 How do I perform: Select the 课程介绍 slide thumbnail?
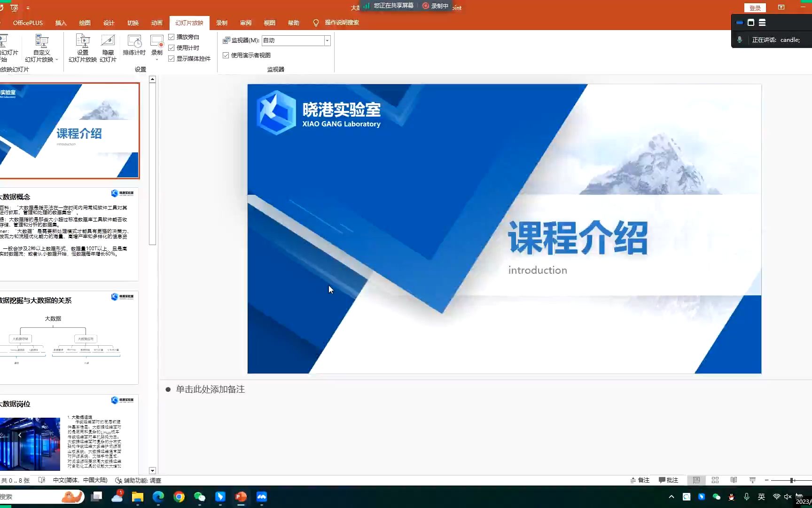coord(70,130)
